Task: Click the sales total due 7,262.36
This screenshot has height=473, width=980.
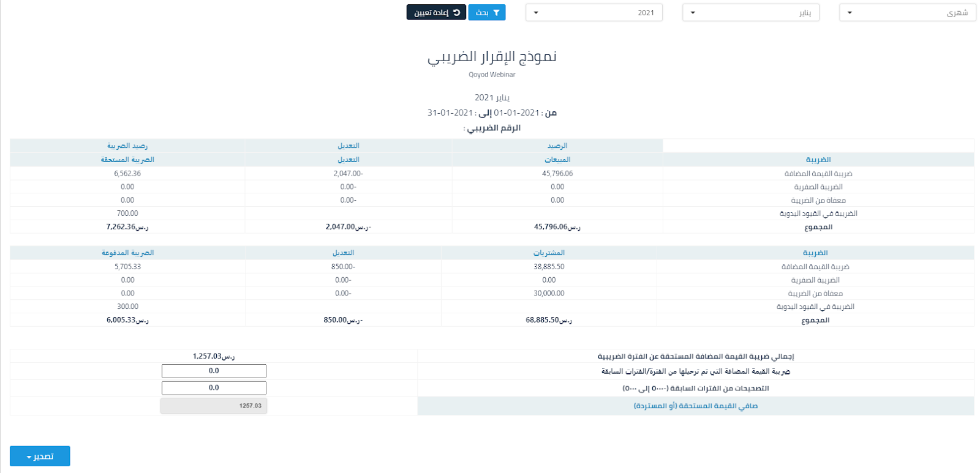Action: coord(127,227)
